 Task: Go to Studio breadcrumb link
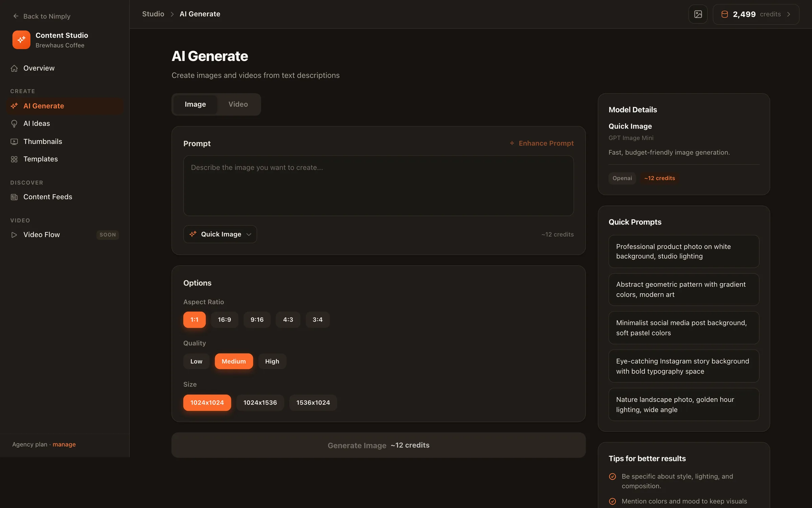153,14
